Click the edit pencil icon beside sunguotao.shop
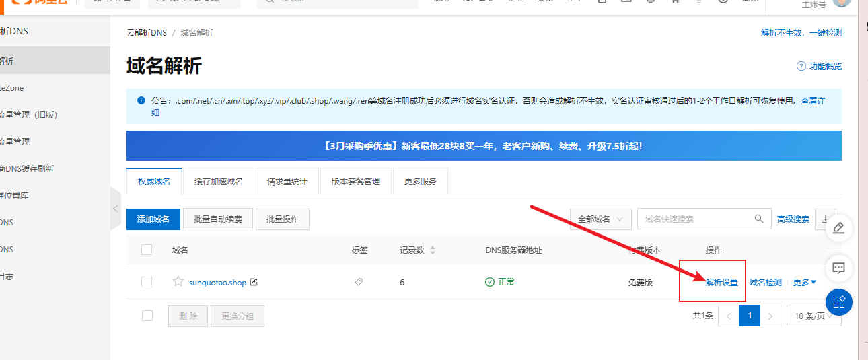 (x=254, y=282)
